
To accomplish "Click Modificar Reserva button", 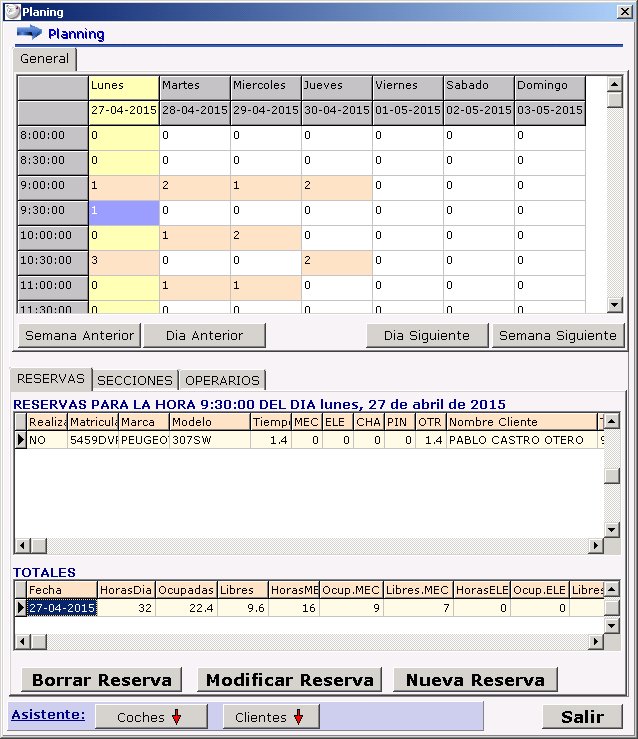I will pyautogui.click(x=289, y=680).
